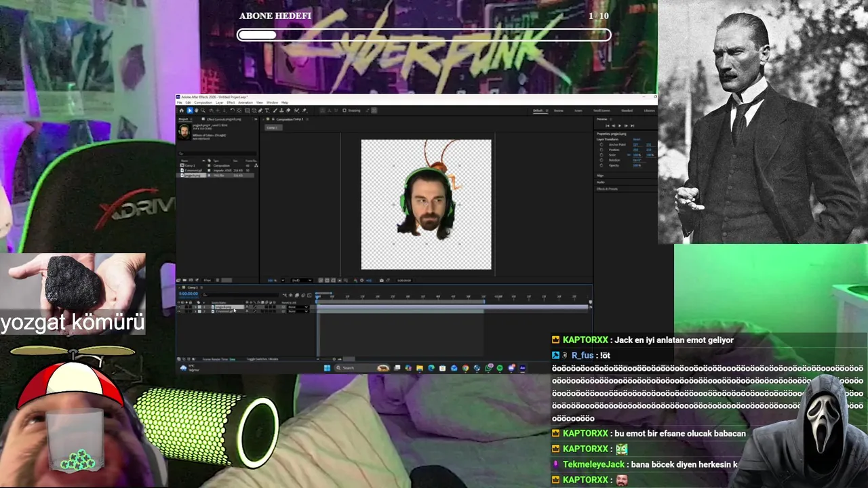Select the Home icon in After Effects toolbar
This screenshot has height=488, width=868.
click(182, 110)
